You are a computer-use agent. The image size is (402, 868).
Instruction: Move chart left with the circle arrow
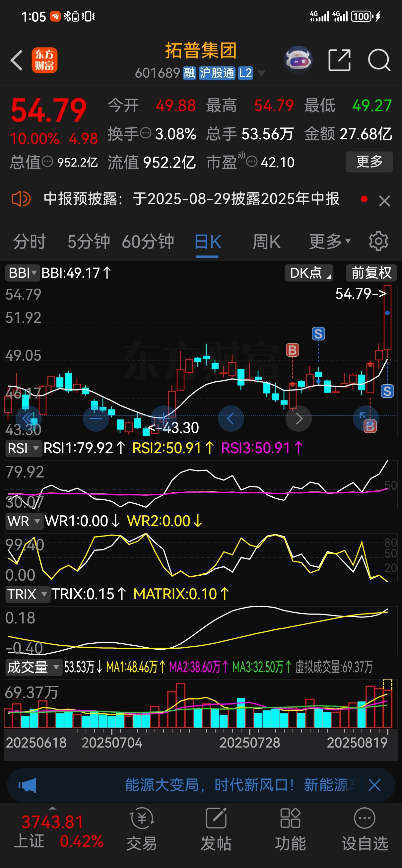pos(231,418)
